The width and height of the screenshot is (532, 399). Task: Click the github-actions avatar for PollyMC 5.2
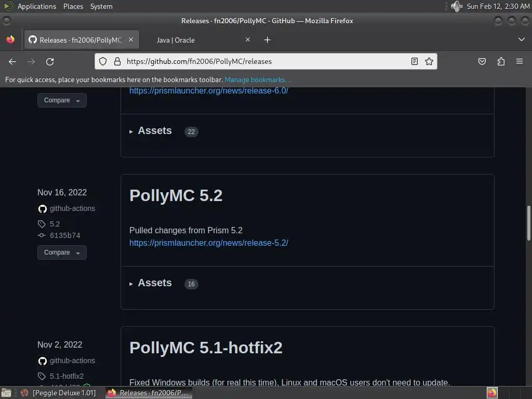tap(43, 209)
